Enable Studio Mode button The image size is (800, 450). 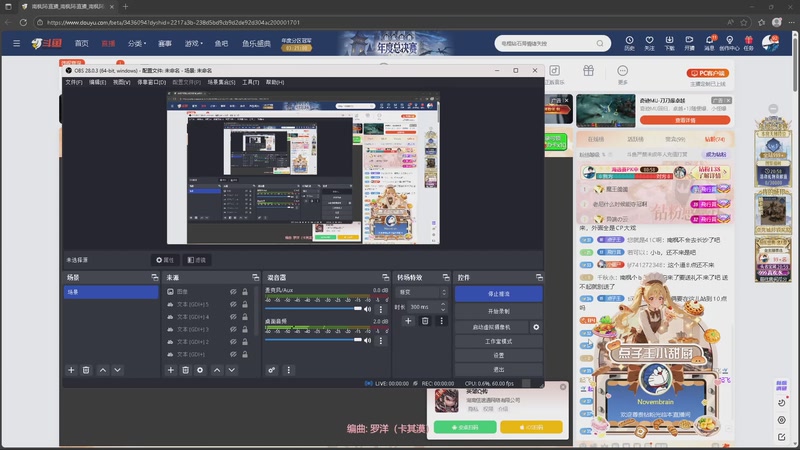(x=498, y=341)
